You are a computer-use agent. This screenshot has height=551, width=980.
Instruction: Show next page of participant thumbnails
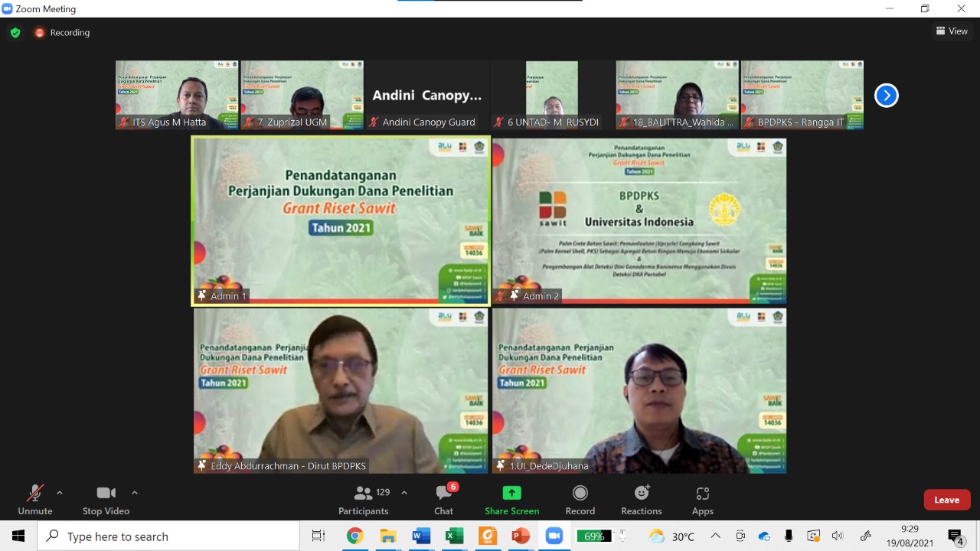pos(886,96)
